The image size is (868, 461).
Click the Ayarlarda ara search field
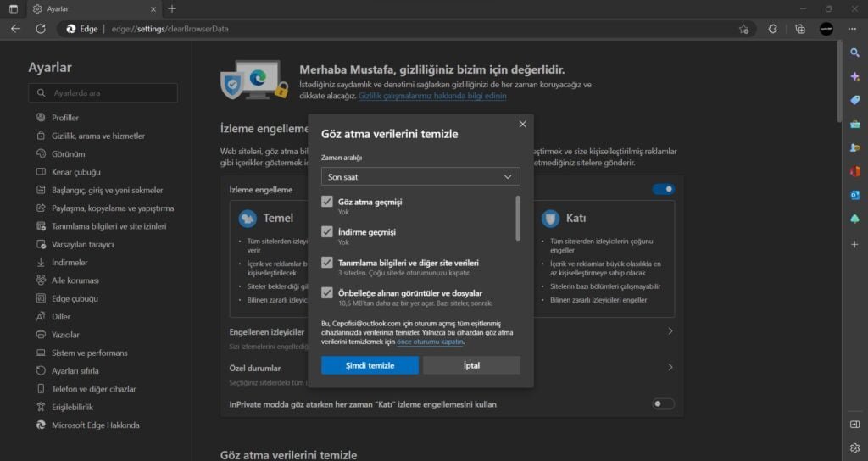click(x=103, y=93)
